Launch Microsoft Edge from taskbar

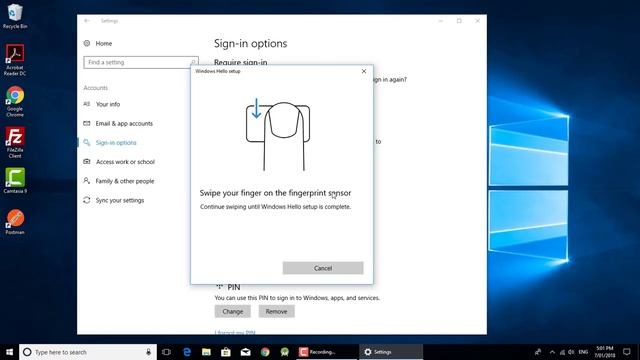(187, 352)
